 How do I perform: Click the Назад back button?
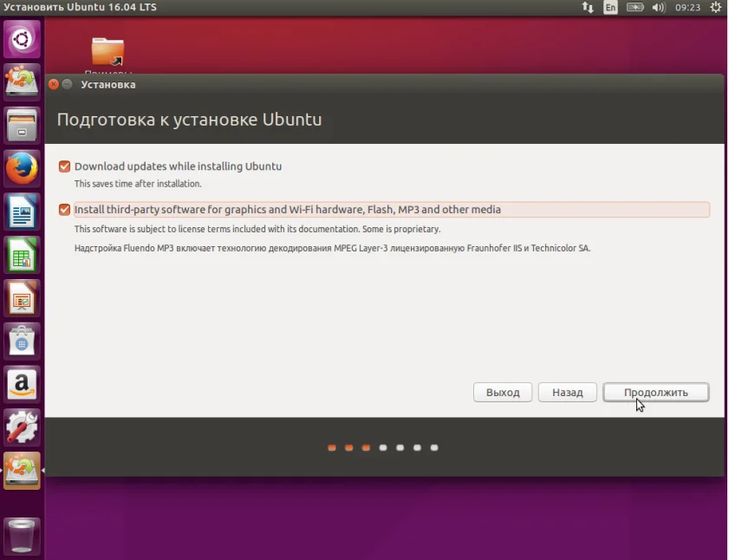567,393
